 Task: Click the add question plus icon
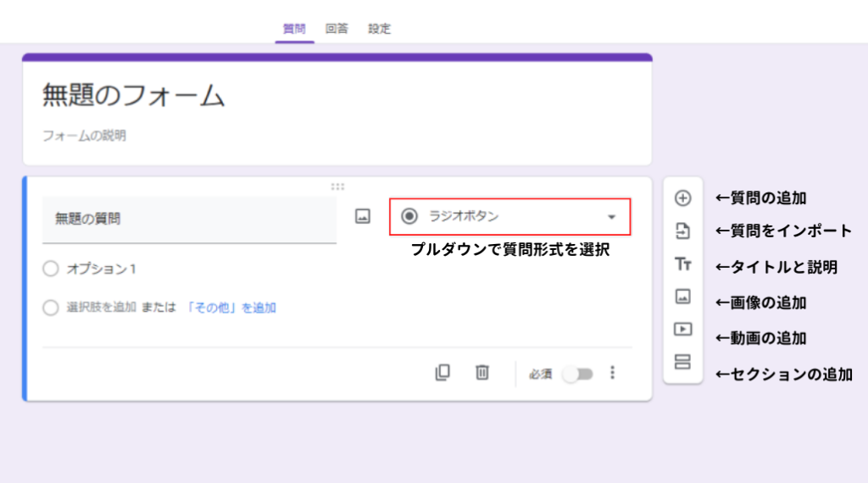(682, 198)
